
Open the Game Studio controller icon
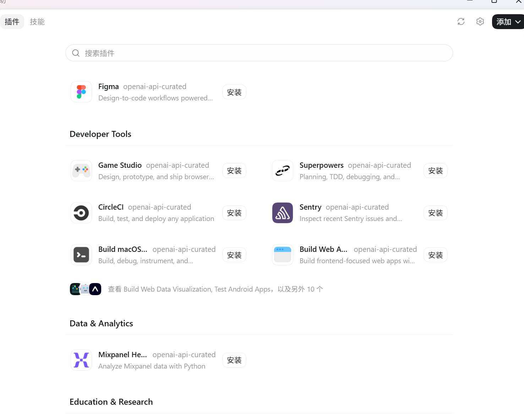pos(81,171)
